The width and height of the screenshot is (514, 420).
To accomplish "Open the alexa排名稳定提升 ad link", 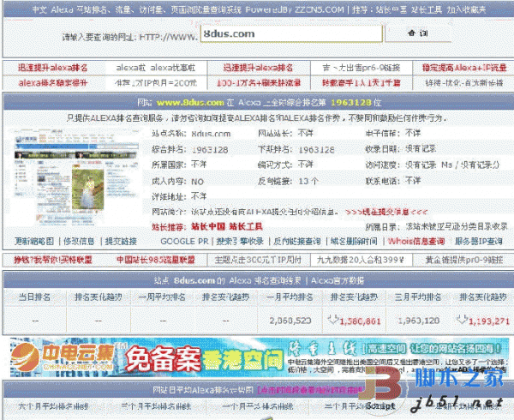I will tap(53, 82).
